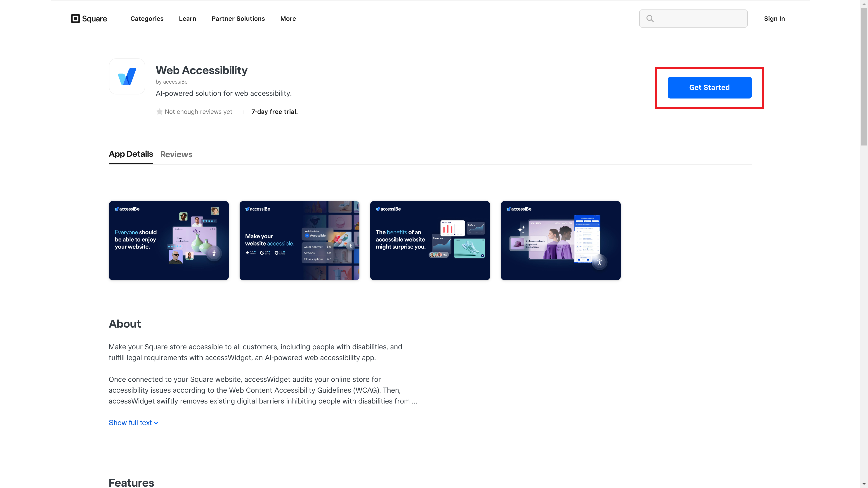
Task: Open the Categories menu
Action: [x=146, y=19]
